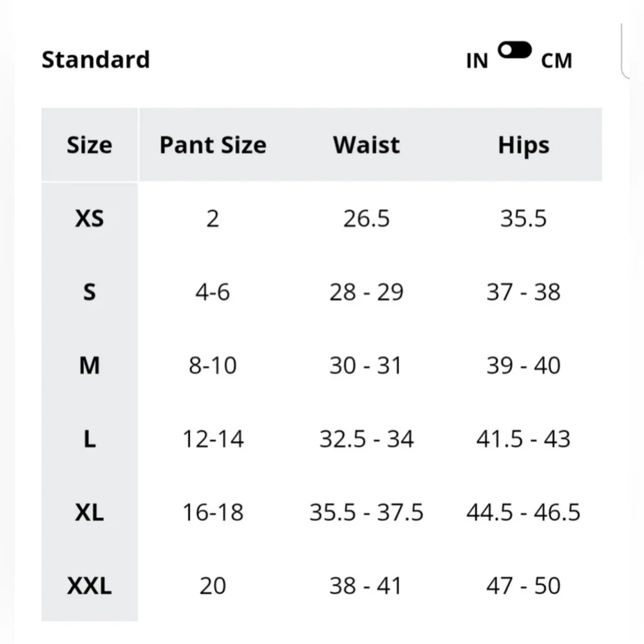Viewport: 644px width, 644px height.
Task: Click the Waist column header
Action: pos(366,145)
